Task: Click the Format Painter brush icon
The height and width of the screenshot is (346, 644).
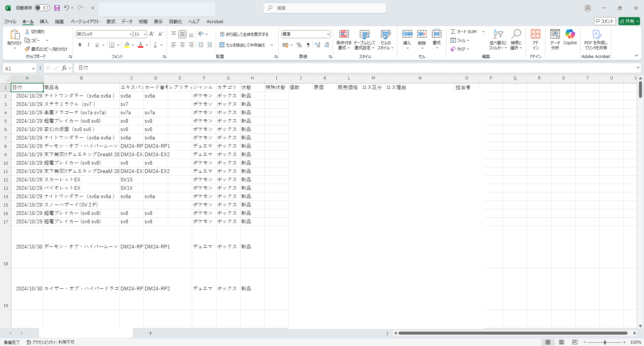Action: pos(27,49)
